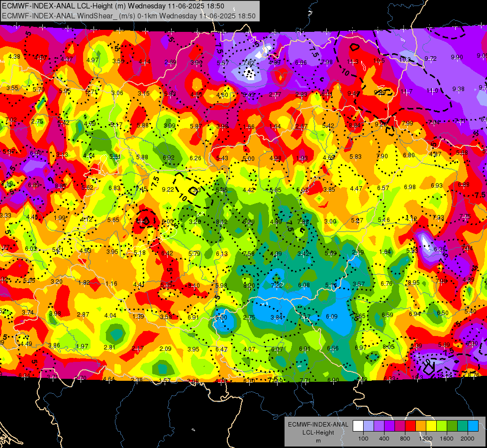Click the wind shear value 9.90

click(x=457, y=57)
